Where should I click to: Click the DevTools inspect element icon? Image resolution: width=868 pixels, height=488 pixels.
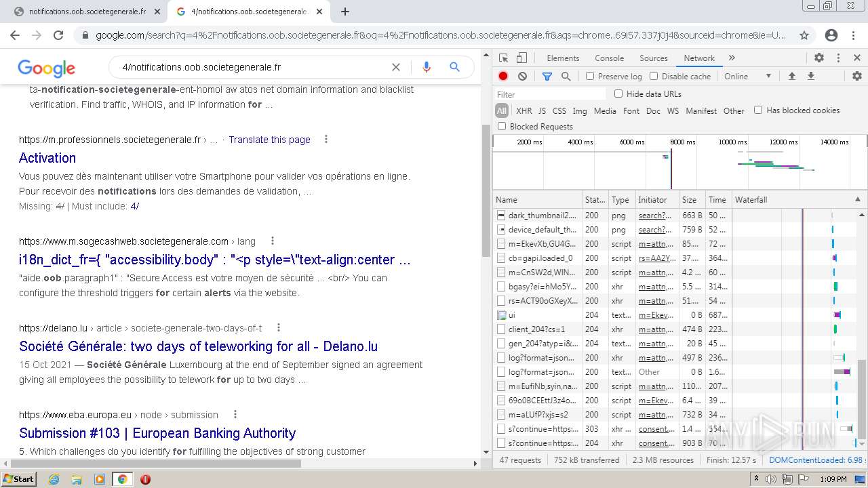coord(503,58)
